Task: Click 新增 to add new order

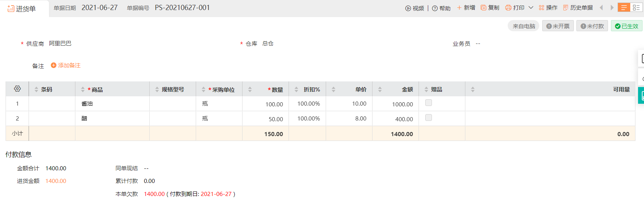Action: 466,8
